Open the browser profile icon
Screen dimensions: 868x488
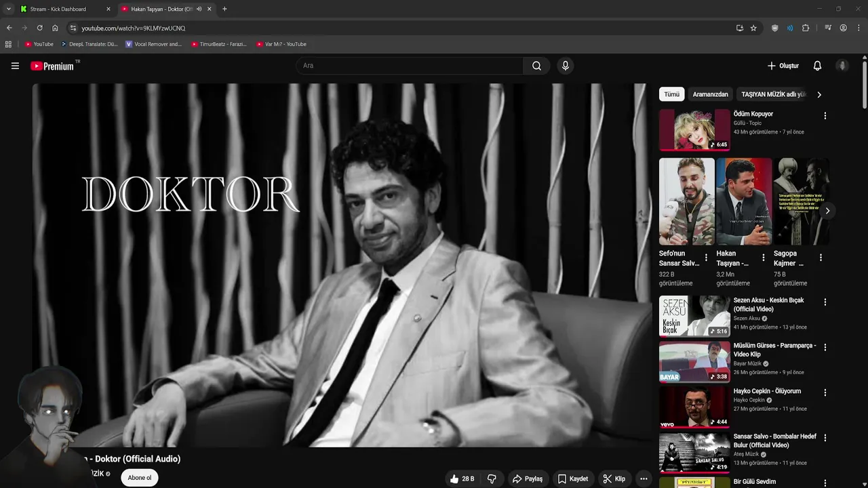(843, 28)
